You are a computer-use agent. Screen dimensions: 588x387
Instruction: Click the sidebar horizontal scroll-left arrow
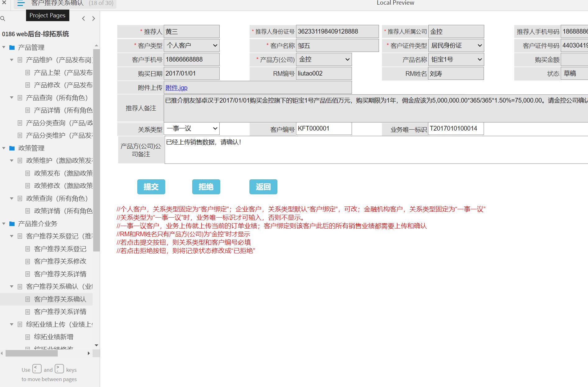[x=2, y=353]
